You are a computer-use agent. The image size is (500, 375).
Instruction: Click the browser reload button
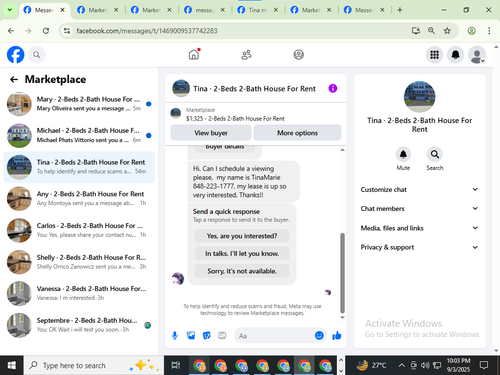(46, 31)
